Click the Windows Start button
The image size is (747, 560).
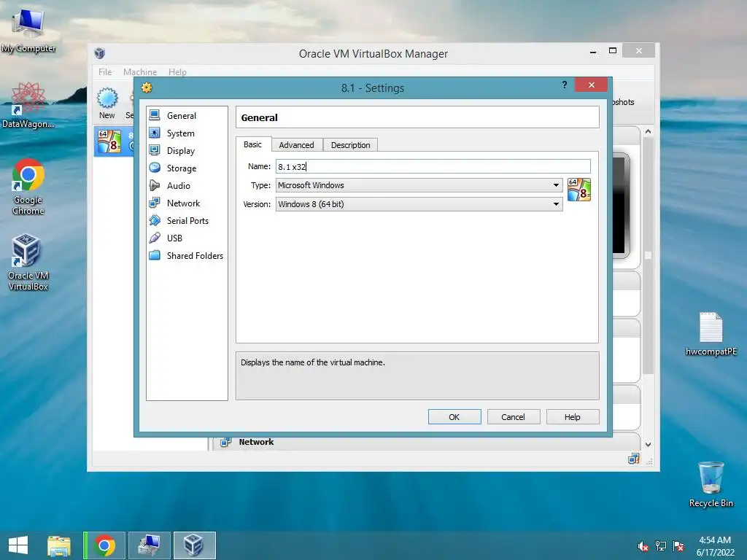(18, 545)
